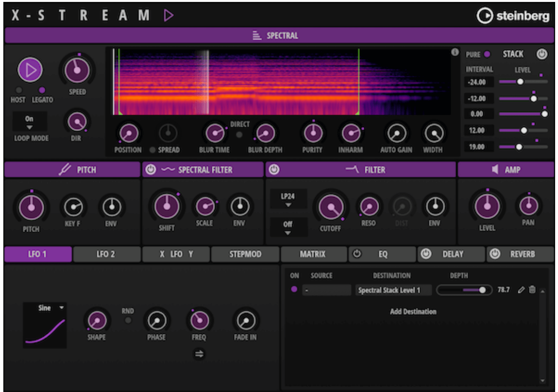Click the 19.00 interval level slider
Image resolution: width=558 pixels, height=392 pixels.
tap(523, 146)
